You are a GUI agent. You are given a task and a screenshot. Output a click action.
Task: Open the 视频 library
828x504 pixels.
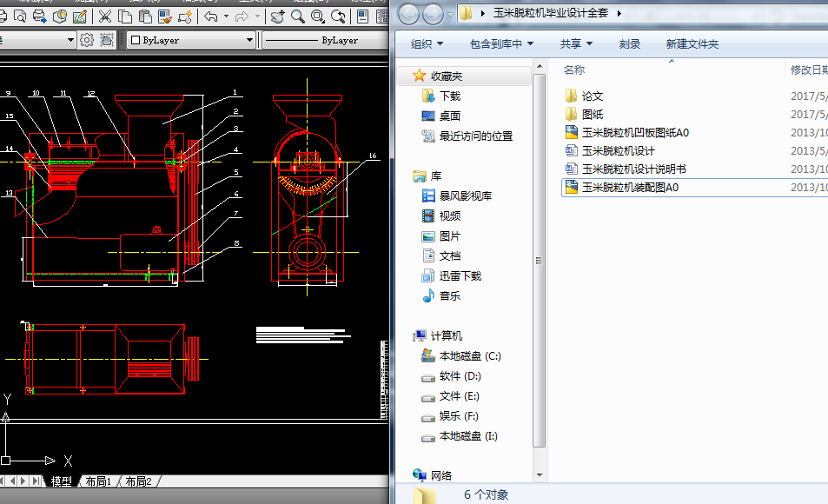pos(450,216)
